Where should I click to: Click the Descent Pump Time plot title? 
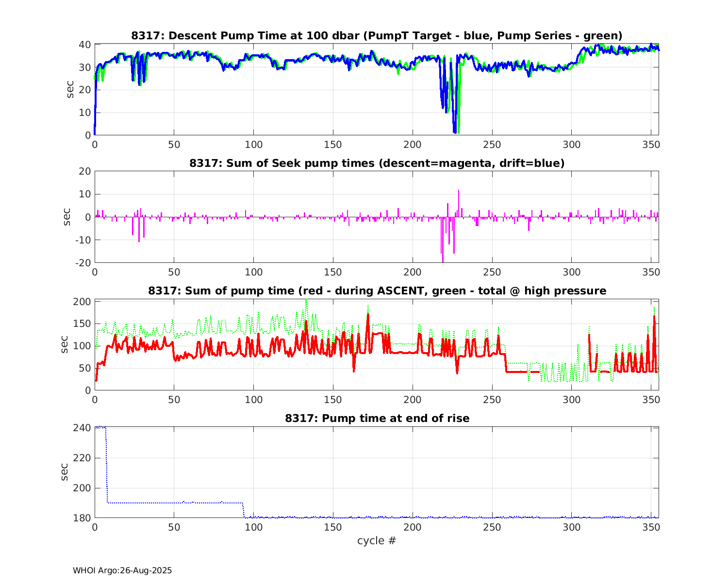377,35
